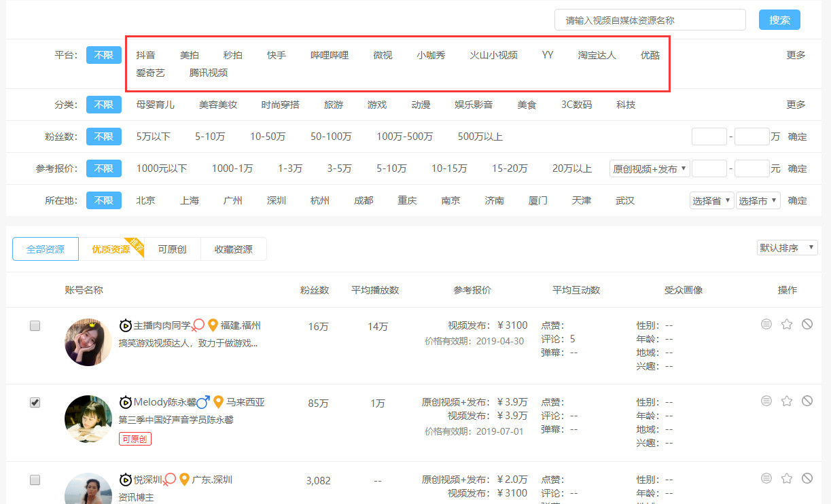Uncheck Melody陈永馨's row selection
The image size is (831, 504).
pyautogui.click(x=35, y=401)
